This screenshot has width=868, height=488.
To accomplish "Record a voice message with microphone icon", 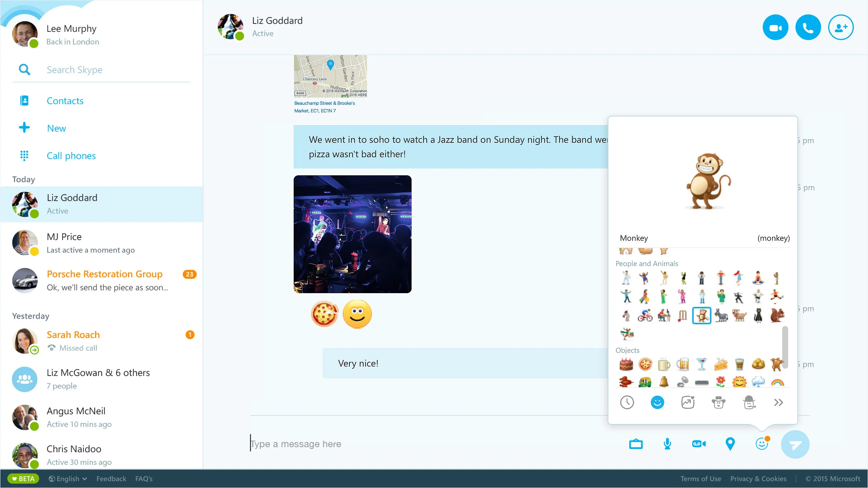I will pos(668,444).
